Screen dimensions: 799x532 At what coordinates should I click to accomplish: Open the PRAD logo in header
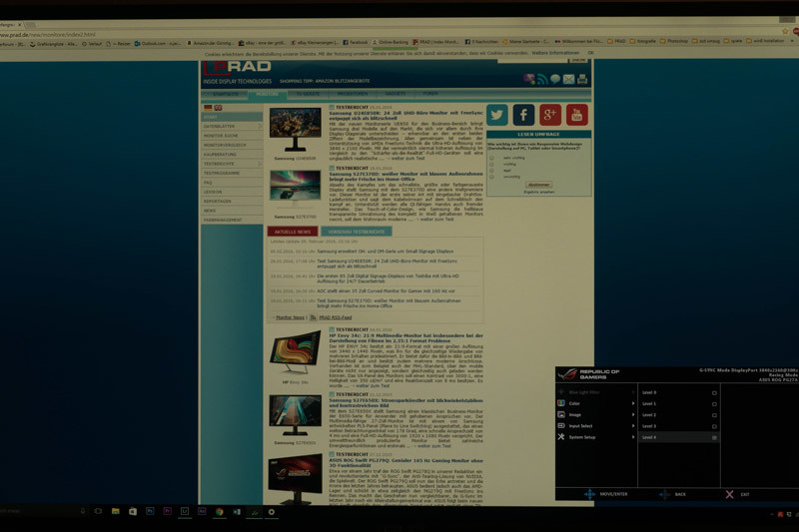(x=237, y=68)
